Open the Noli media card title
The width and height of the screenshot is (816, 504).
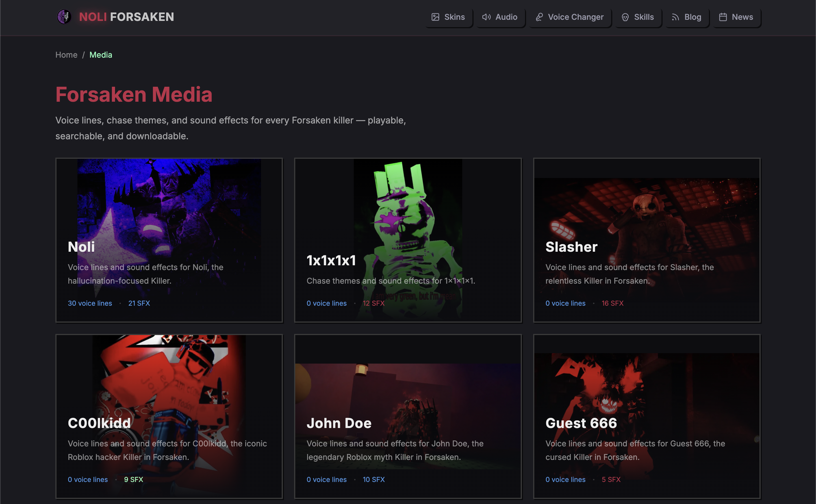[81, 247]
